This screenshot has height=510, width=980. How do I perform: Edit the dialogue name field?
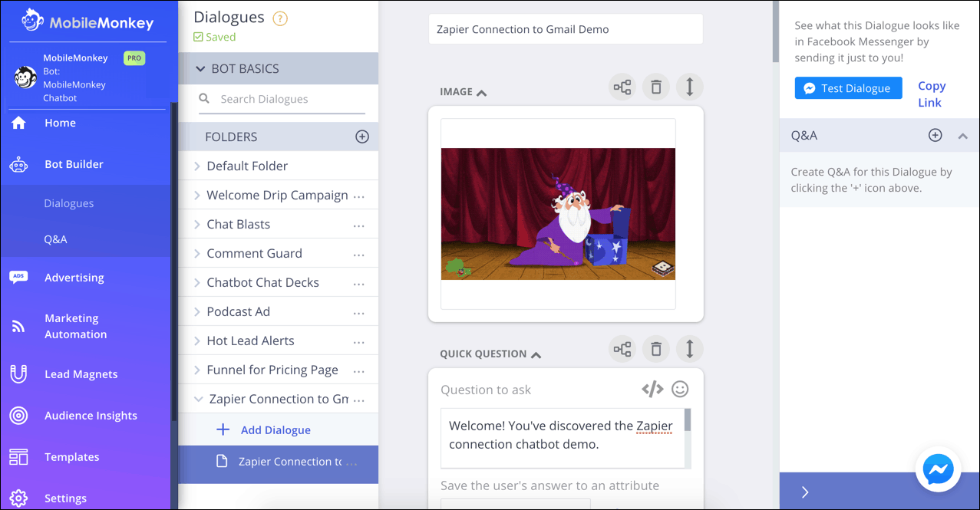pos(566,29)
